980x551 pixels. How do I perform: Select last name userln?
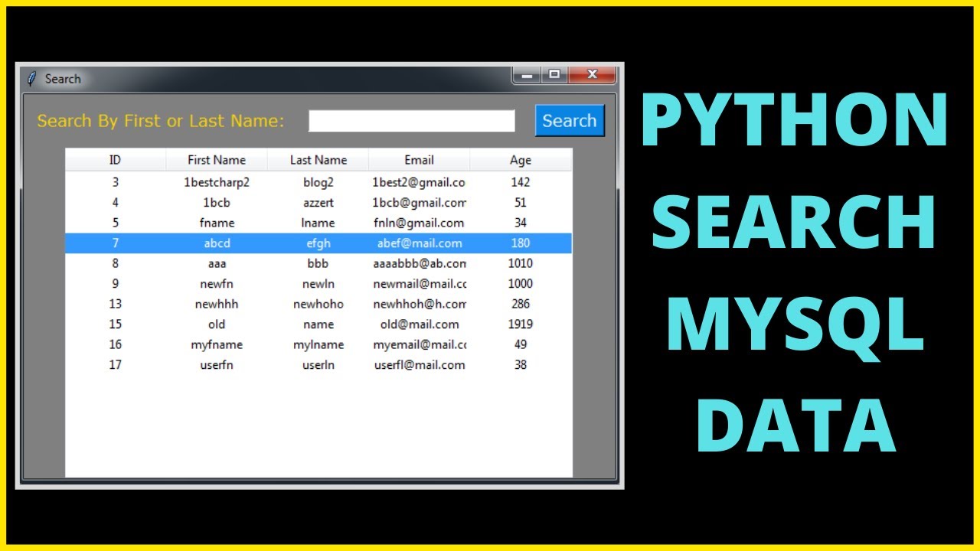click(x=318, y=365)
